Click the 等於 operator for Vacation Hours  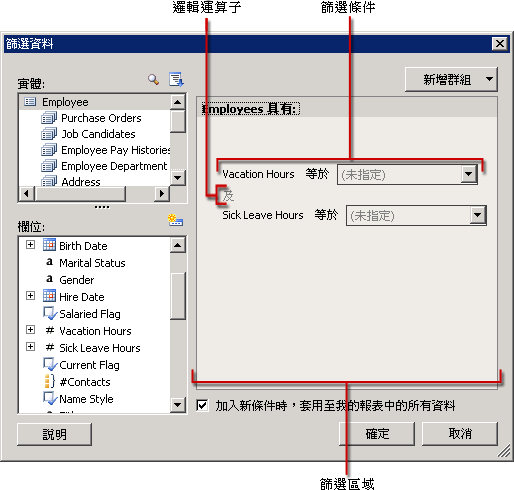pos(317,174)
